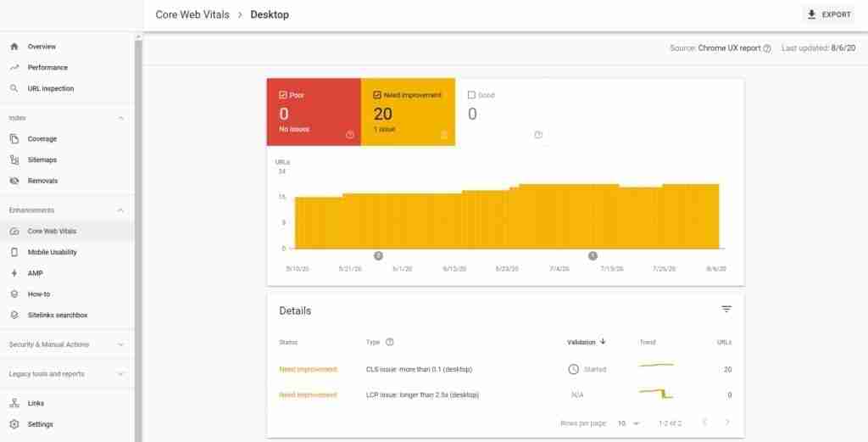Click the CLS issue trend sparkline
868x442 pixels.
pyautogui.click(x=656, y=366)
